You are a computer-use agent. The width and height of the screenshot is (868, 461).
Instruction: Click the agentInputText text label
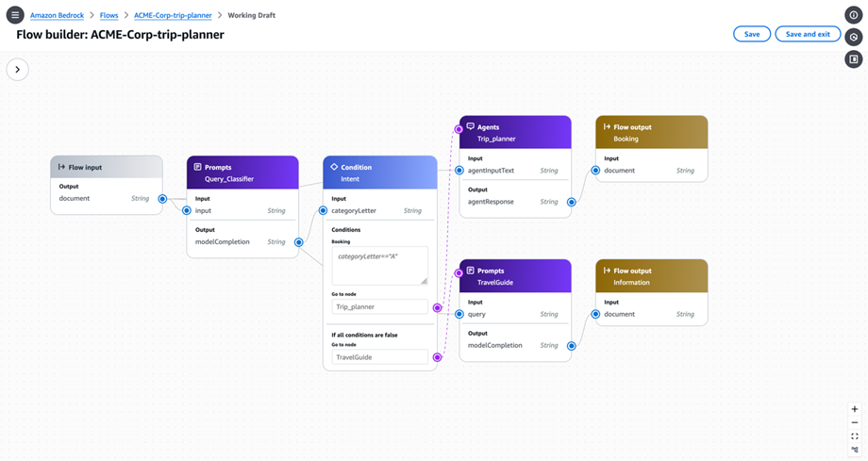click(491, 171)
